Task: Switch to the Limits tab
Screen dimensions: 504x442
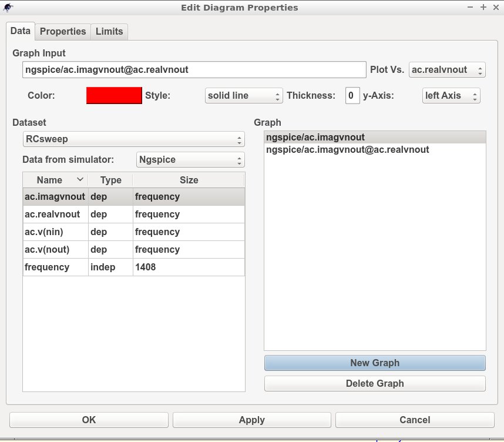Action: point(109,32)
